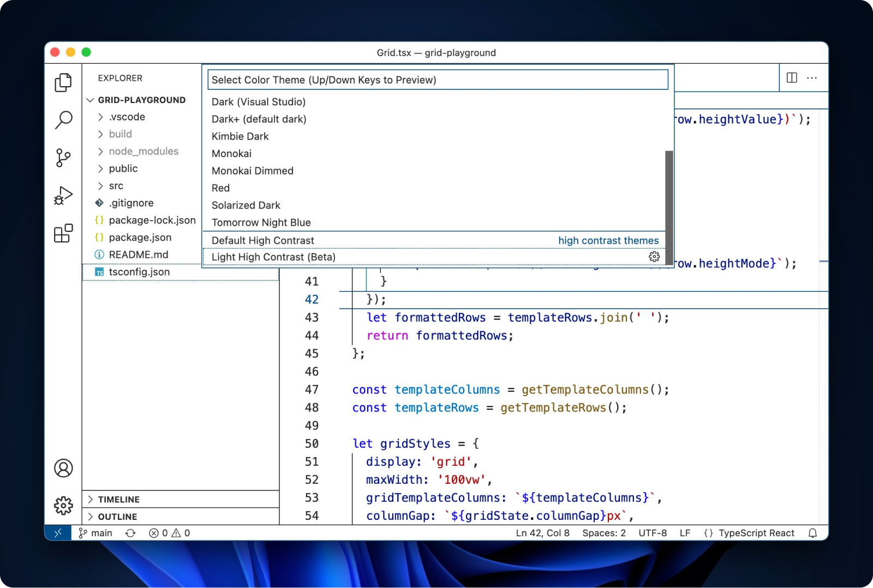Change end of line sequence LF

685,533
